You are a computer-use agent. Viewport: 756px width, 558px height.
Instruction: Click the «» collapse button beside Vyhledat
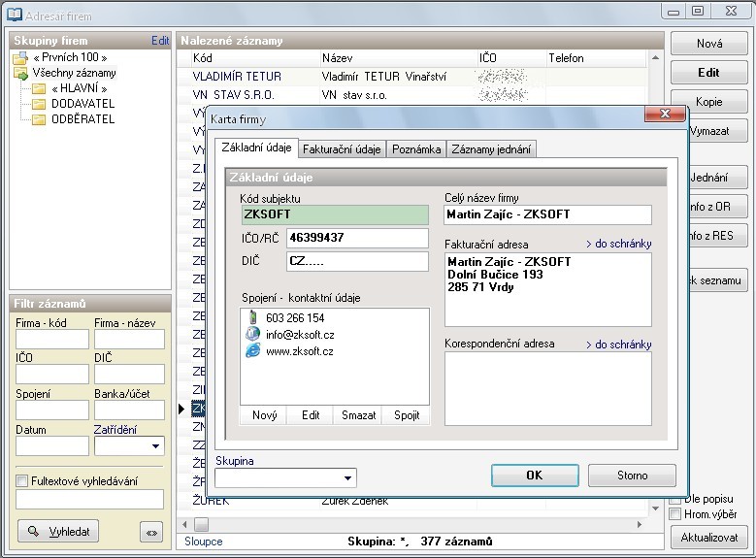(150, 532)
